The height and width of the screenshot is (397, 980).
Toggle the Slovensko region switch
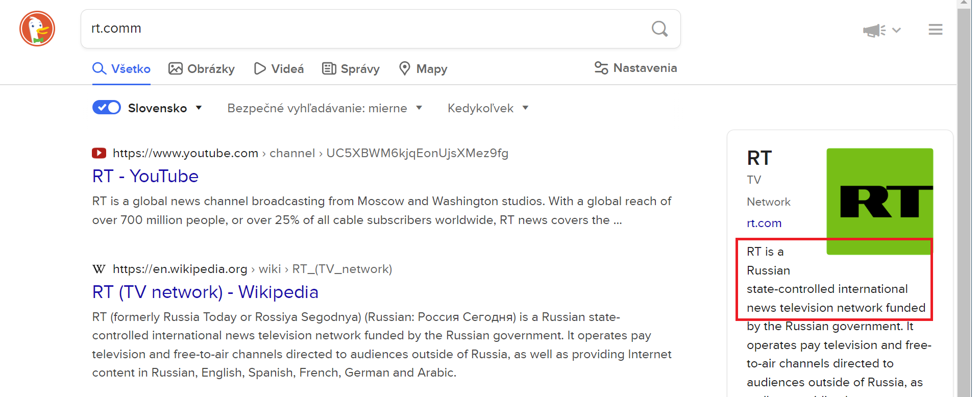[x=107, y=108]
